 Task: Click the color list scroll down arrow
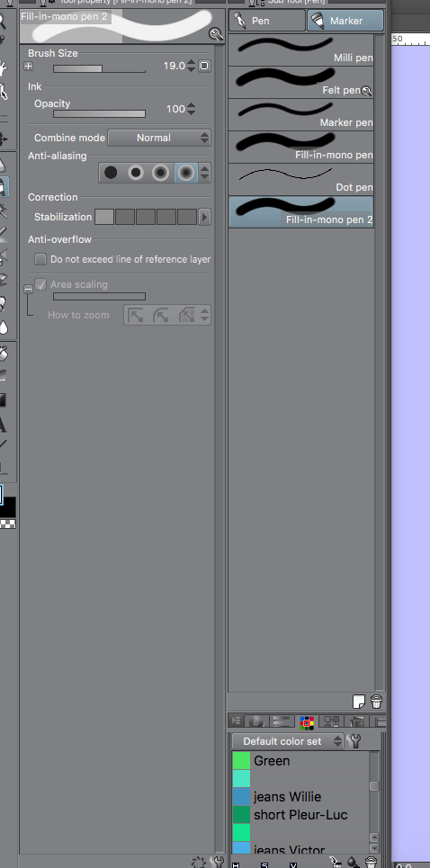tap(374, 848)
